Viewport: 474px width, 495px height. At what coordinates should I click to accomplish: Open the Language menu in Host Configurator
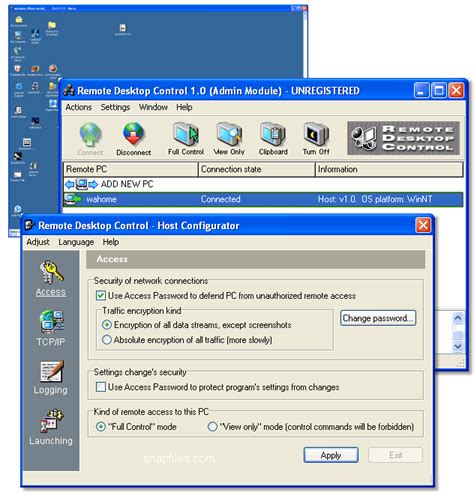[76, 242]
